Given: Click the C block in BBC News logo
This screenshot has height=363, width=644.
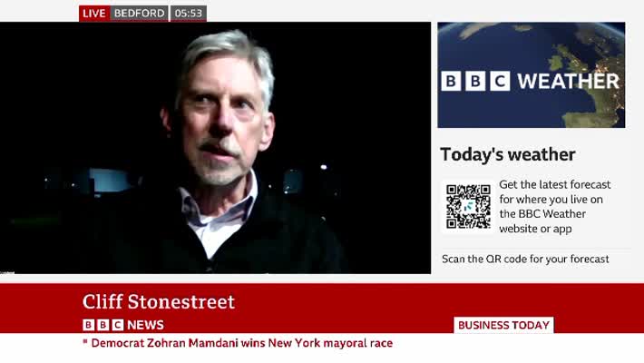Looking at the screenshot, I should click(118, 325).
